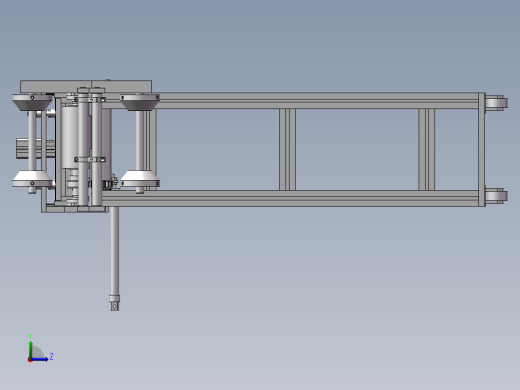
Task: Click the blue Z axis arrow
Action: tap(39, 359)
